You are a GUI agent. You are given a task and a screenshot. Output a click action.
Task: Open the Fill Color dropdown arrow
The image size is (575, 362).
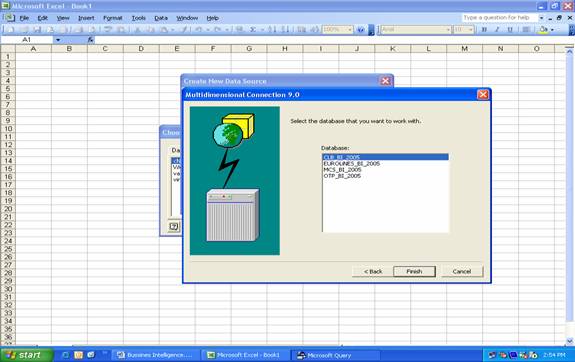(x=552, y=29)
